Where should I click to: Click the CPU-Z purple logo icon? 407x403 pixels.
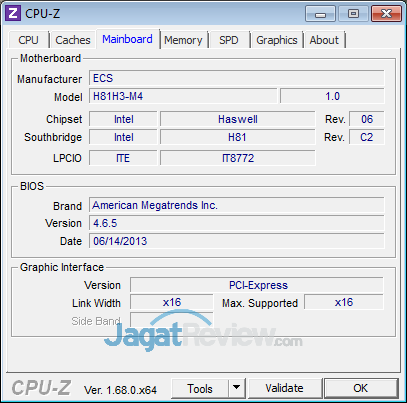tap(13, 14)
